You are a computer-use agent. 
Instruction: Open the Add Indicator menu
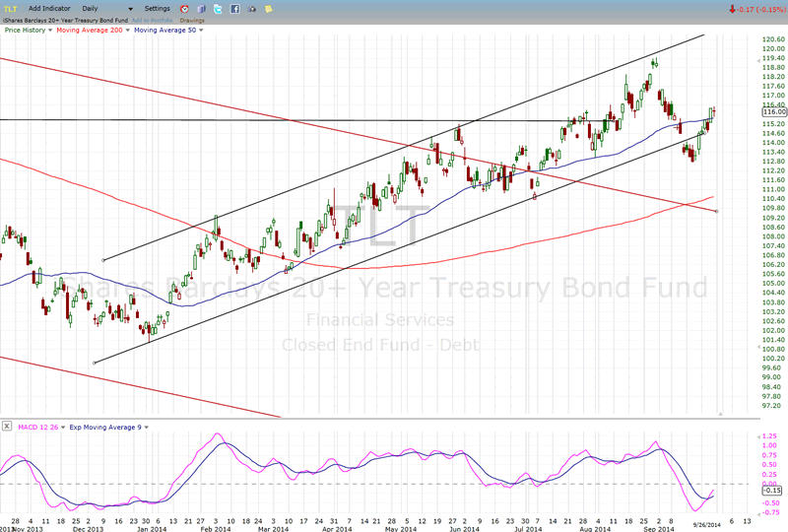[x=48, y=8]
